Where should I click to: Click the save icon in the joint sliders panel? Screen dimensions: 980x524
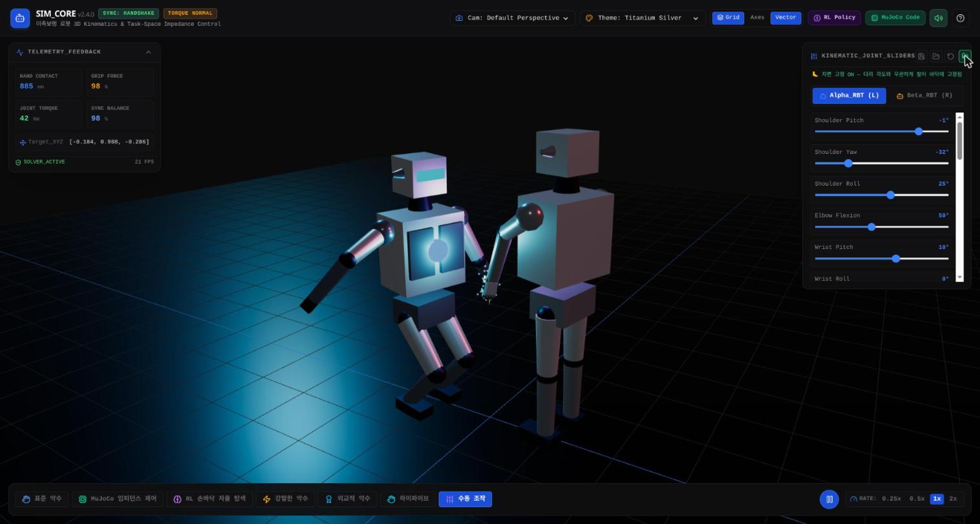[x=921, y=56]
